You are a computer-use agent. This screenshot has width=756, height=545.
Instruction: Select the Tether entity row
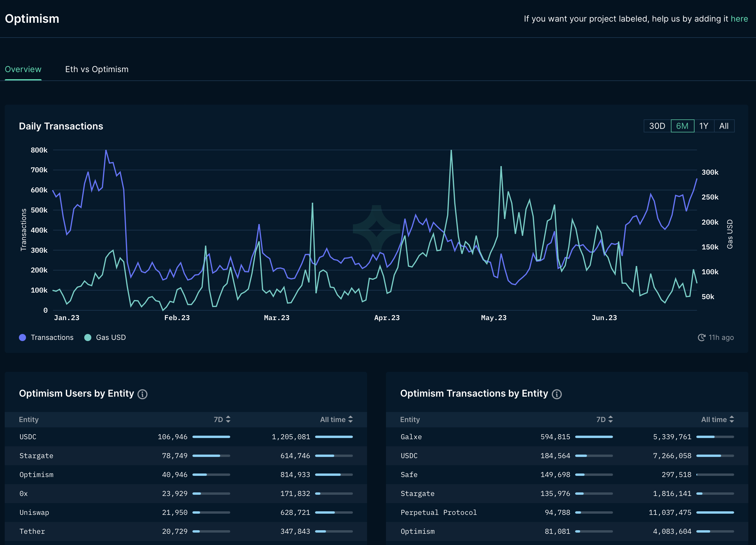coord(186,531)
